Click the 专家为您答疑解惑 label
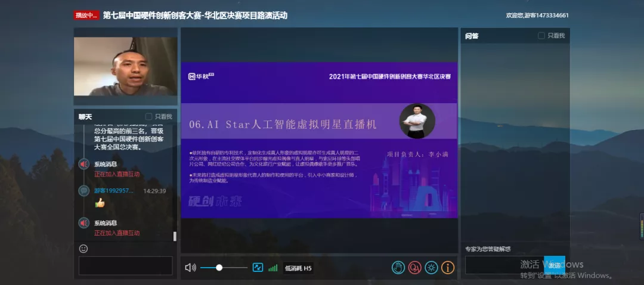The height and width of the screenshot is (285, 644). click(488, 249)
